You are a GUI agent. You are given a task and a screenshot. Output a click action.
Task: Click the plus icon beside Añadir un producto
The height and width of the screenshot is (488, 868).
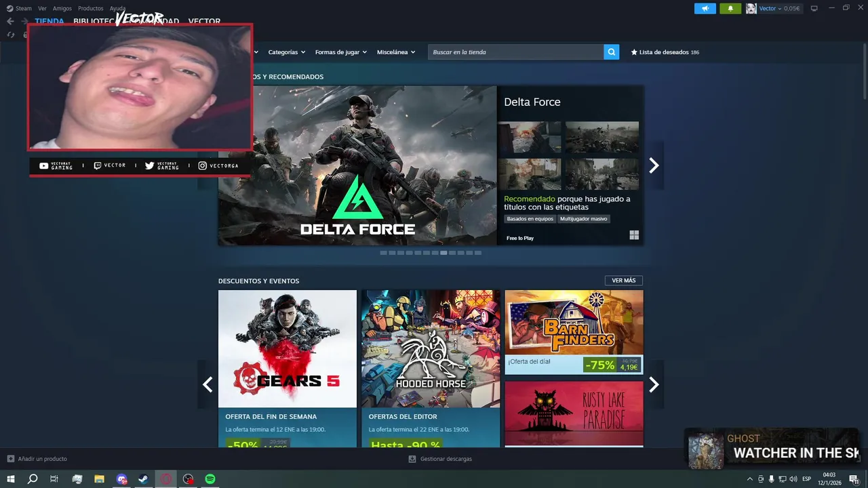(x=11, y=459)
